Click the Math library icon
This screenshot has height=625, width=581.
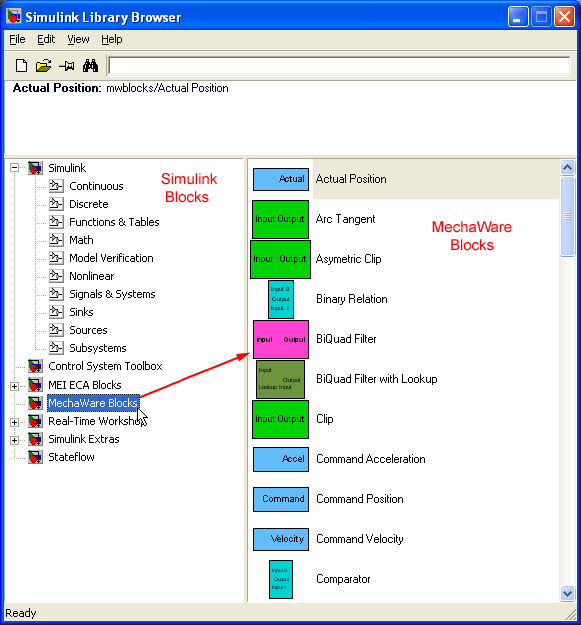point(56,240)
